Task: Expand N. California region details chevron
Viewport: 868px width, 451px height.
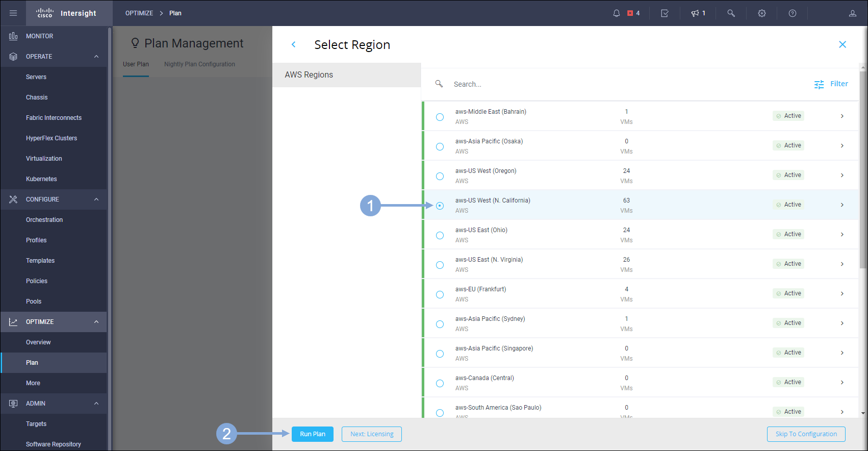Action: [842, 205]
